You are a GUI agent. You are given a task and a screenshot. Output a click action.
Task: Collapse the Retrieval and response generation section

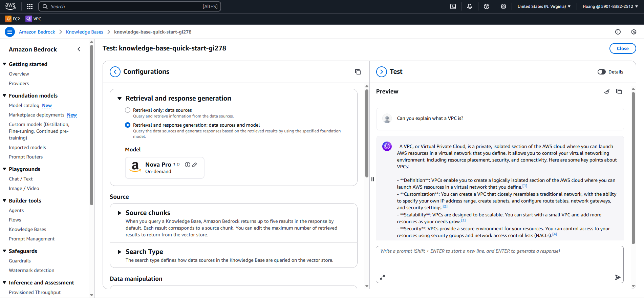[x=120, y=99]
